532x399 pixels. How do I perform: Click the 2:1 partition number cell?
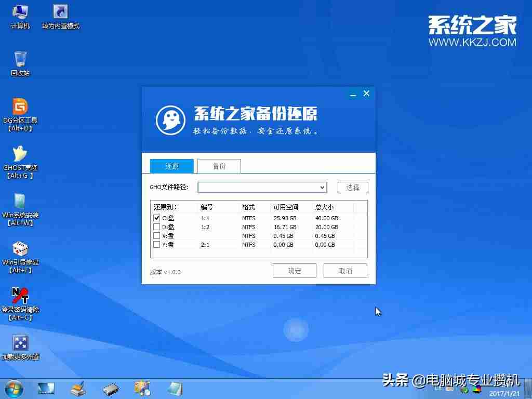205,245
